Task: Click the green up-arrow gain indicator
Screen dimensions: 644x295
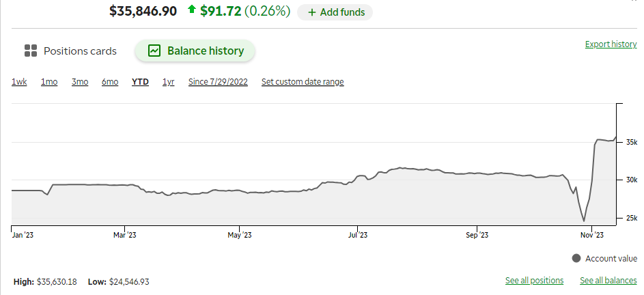Action: tap(191, 10)
